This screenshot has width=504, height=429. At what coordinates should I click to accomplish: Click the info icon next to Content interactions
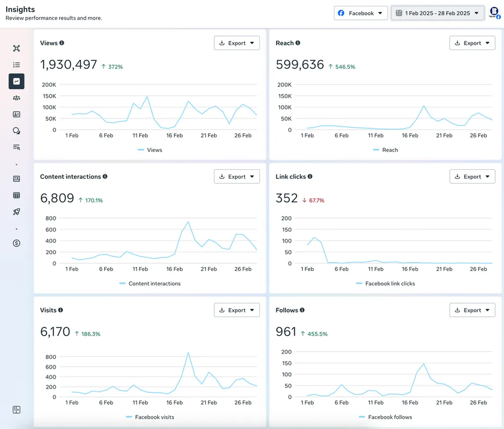point(105,176)
